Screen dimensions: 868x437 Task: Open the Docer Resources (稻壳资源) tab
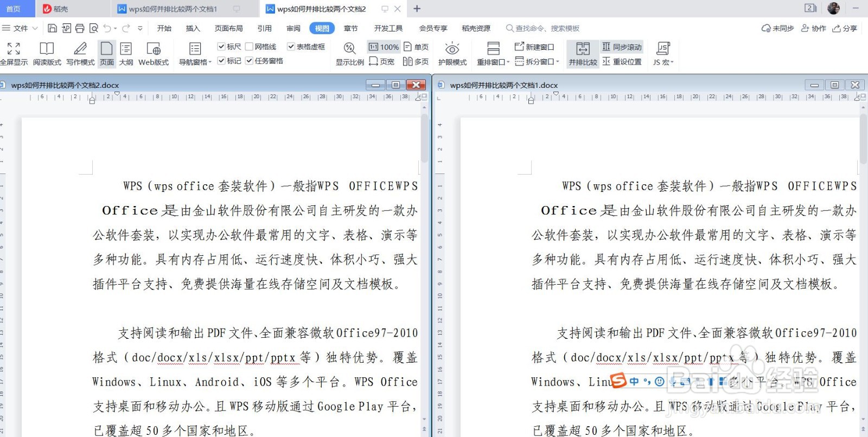(476, 28)
